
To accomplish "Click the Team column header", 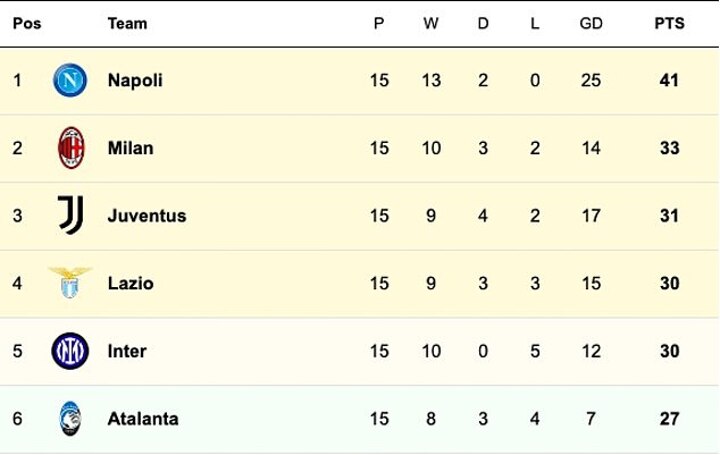I will pos(127,23).
